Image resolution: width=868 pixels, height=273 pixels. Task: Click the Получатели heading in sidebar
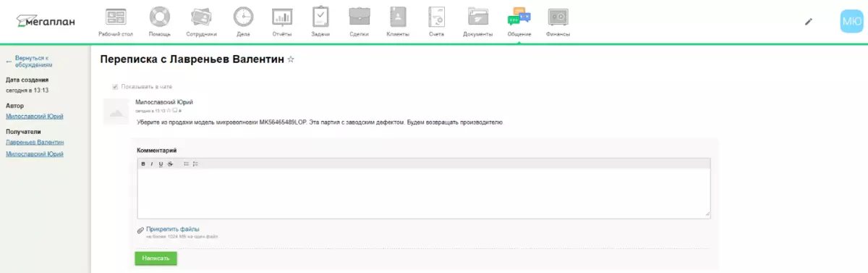click(x=22, y=132)
